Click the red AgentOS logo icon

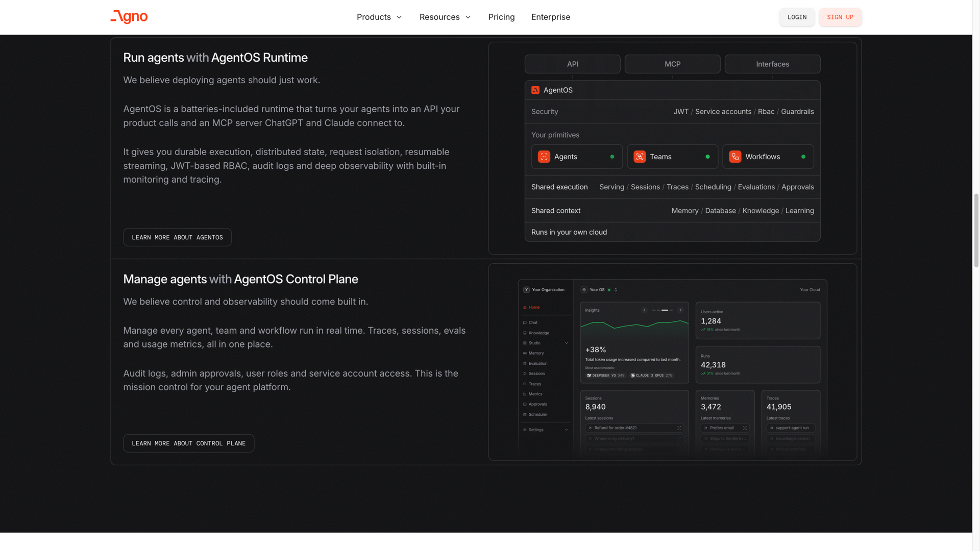535,90
